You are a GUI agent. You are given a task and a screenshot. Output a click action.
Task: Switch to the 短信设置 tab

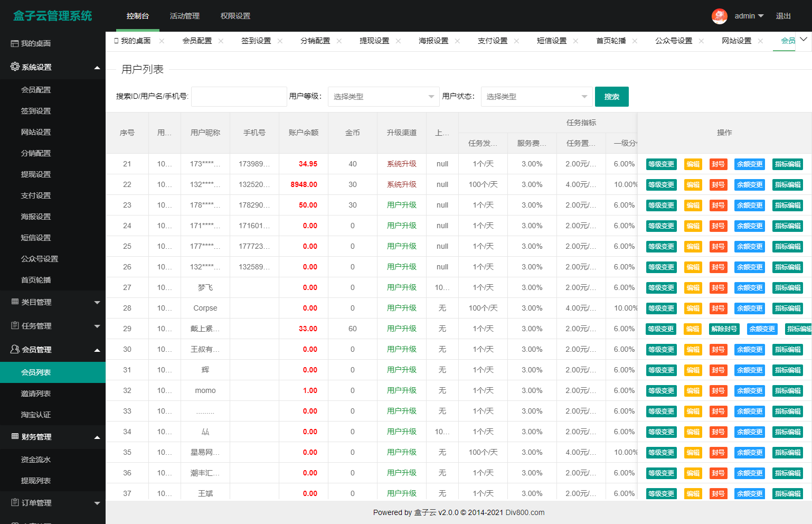click(x=551, y=41)
